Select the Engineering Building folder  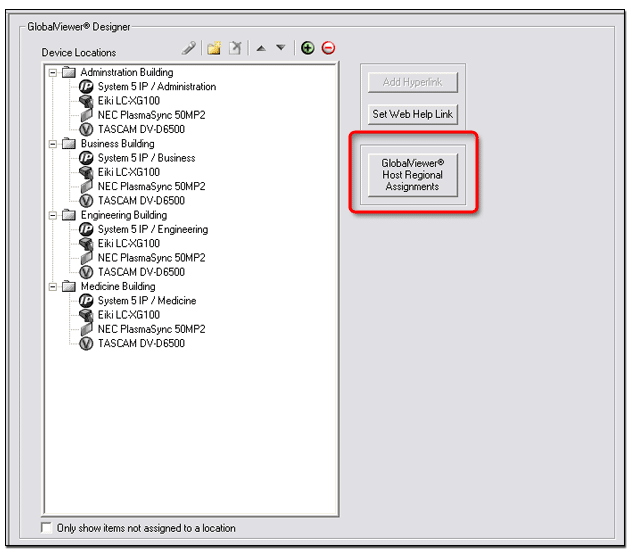[123, 215]
